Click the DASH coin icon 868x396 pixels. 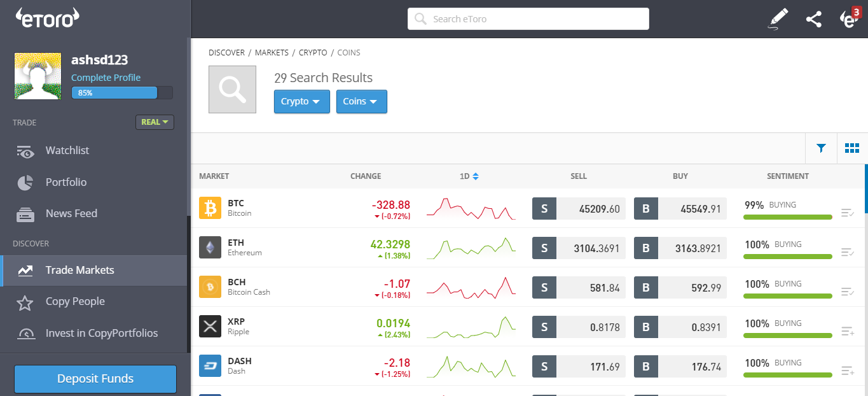[x=210, y=365]
